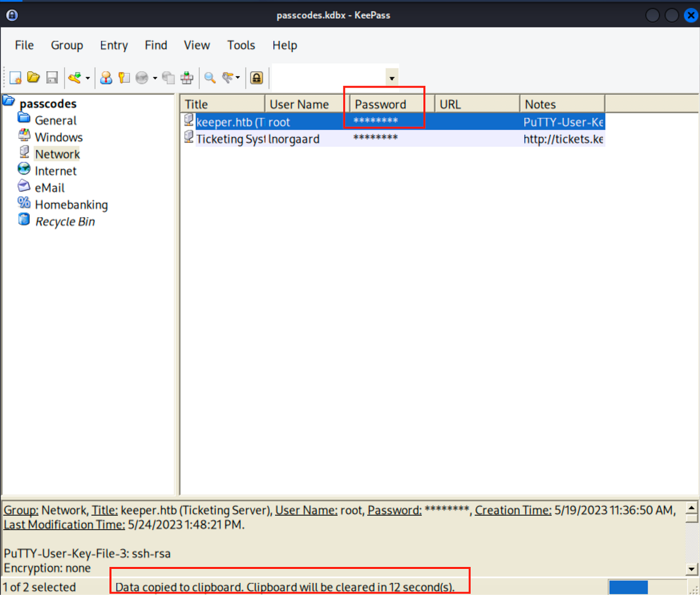Copy user name with the person icon

[106, 77]
